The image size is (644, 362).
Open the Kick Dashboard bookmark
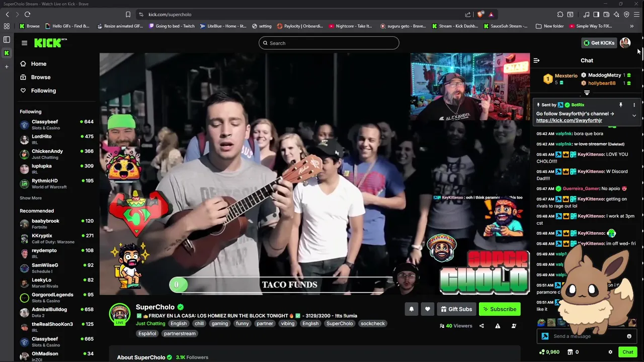tap(455, 26)
